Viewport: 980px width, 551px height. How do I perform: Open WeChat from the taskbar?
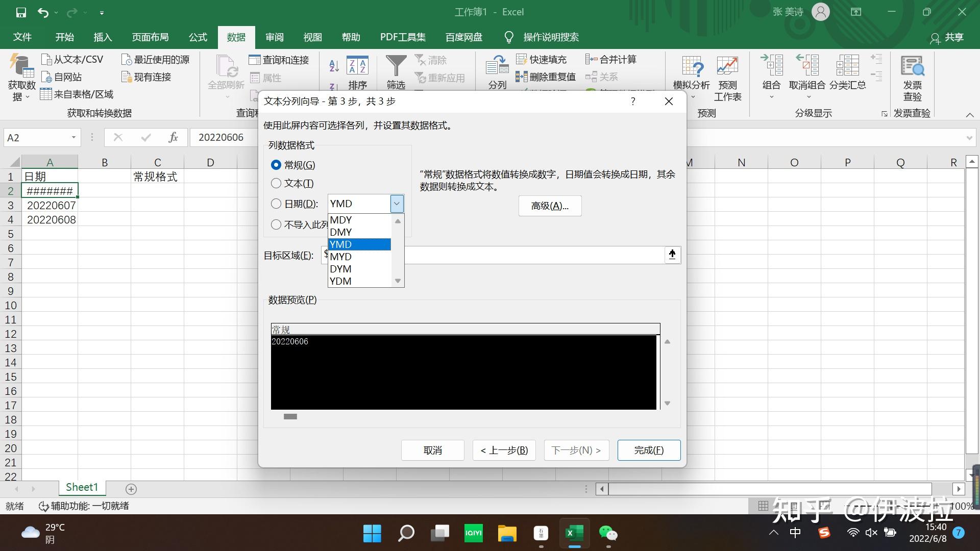click(x=608, y=534)
